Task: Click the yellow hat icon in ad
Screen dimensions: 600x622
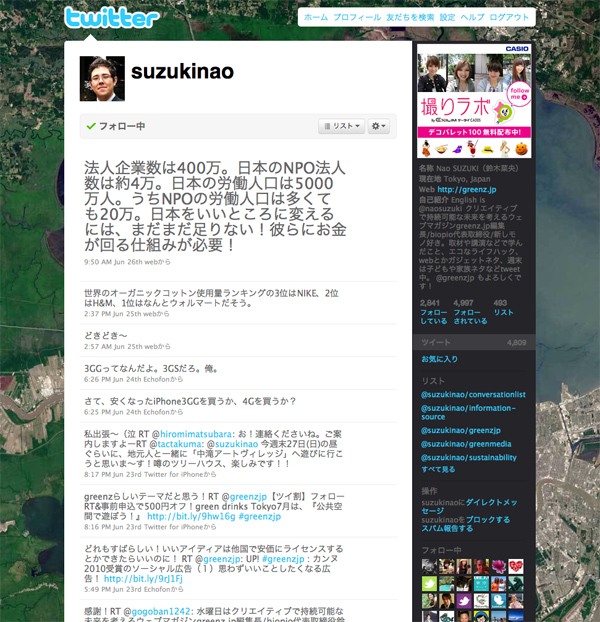Action: [487, 149]
